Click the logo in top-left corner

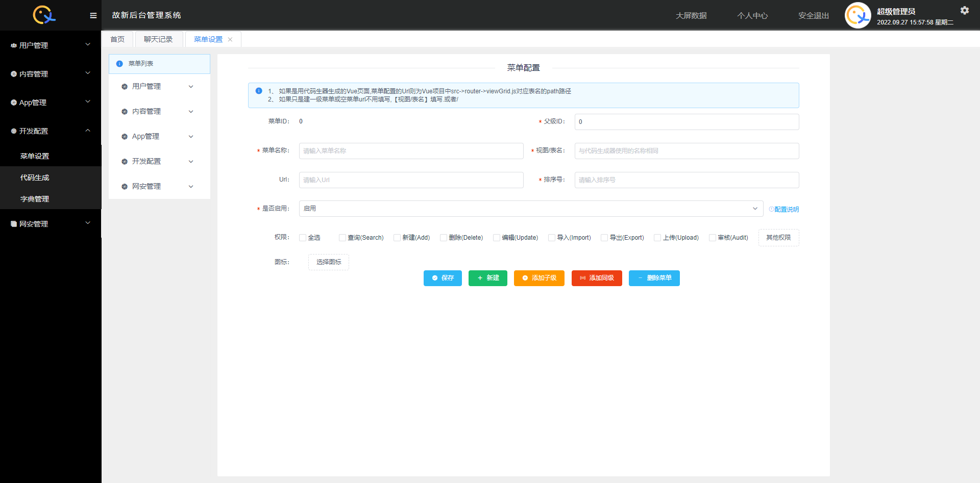point(44,15)
